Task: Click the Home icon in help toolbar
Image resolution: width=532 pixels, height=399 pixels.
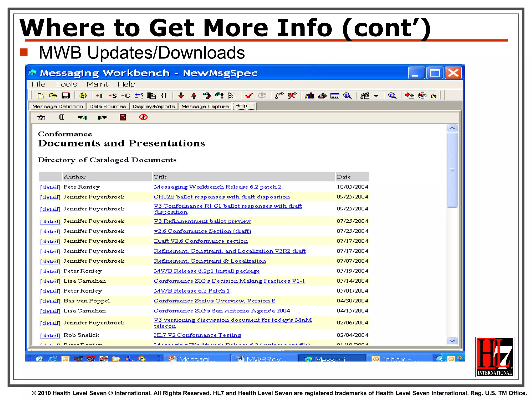Action: [41, 117]
